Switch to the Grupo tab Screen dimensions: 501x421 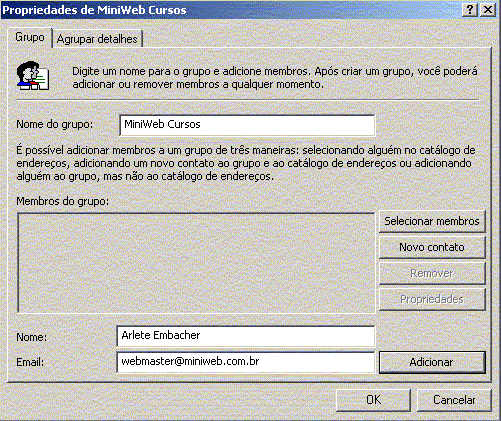[x=30, y=37]
